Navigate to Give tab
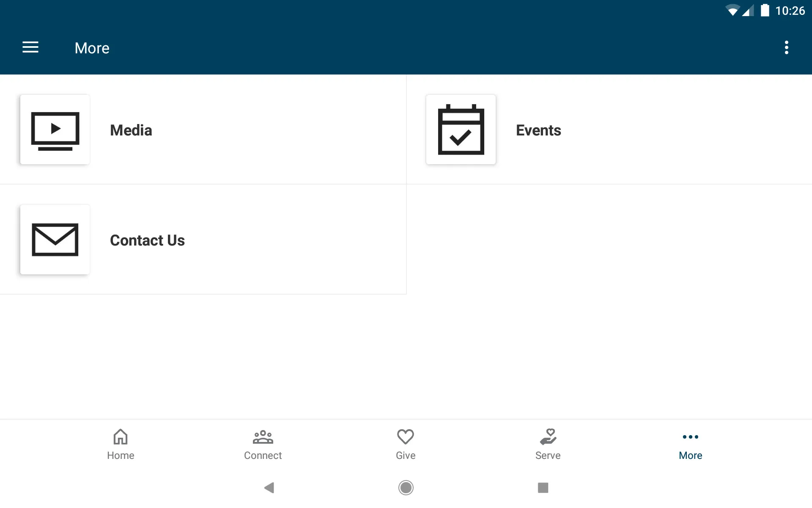812x508 pixels. point(405,444)
